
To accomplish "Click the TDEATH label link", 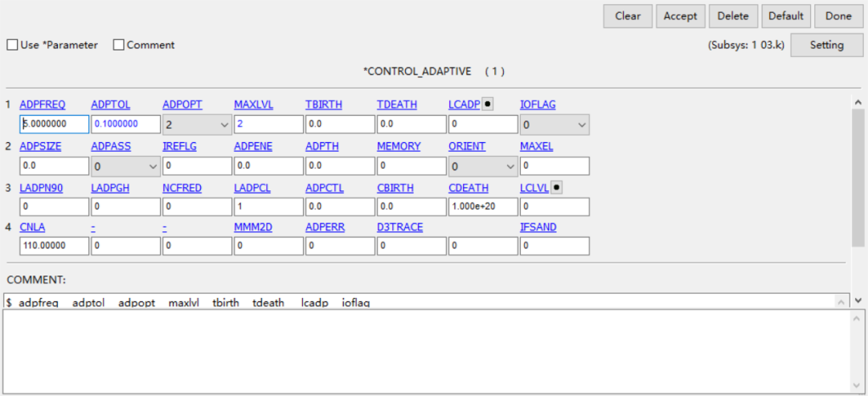I will 397,104.
